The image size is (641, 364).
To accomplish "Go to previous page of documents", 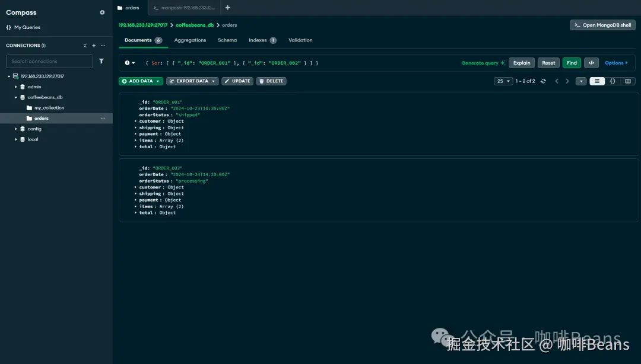I will click(557, 81).
